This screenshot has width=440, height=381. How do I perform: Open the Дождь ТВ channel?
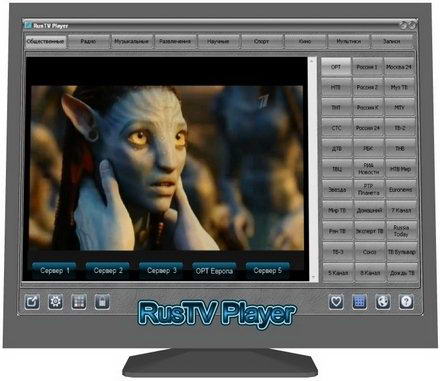pyautogui.click(x=402, y=273)
